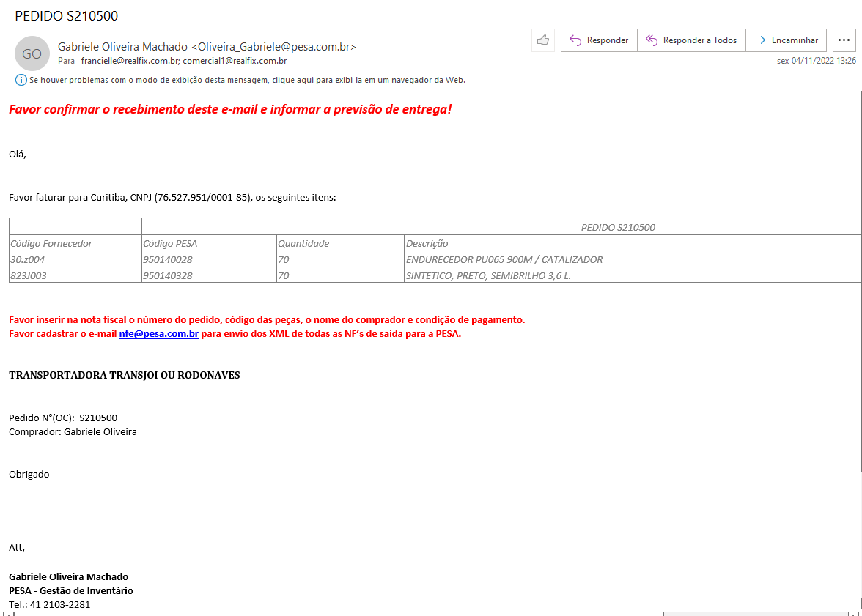Choose Responder a Todos
This screenshot has width=862, height=616.
(x=691, y=40)
